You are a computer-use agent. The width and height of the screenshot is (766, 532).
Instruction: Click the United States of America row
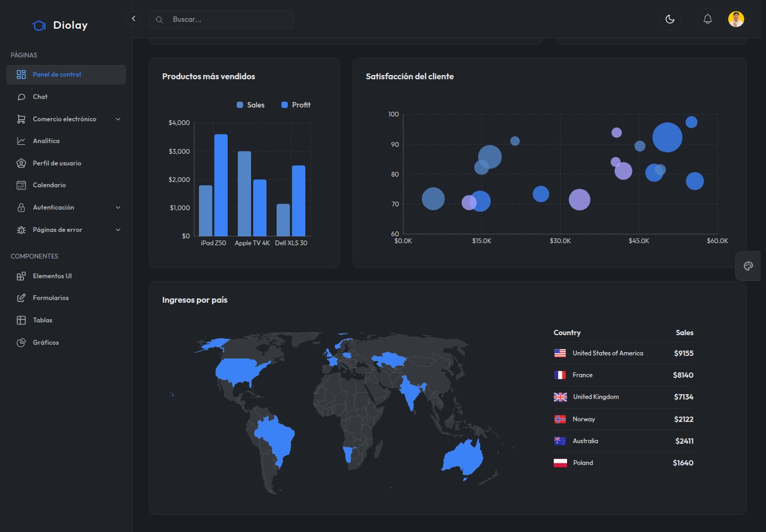pos(623,353)
